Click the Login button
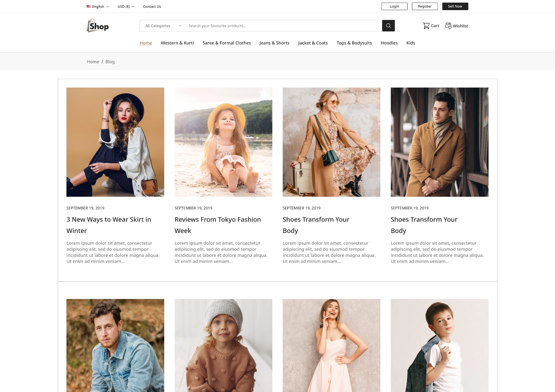 coord(394,6)
